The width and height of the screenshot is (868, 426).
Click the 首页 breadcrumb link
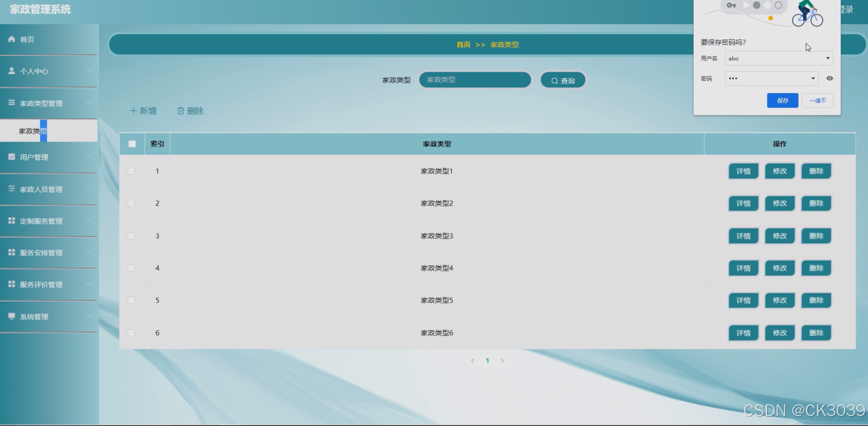463,45
